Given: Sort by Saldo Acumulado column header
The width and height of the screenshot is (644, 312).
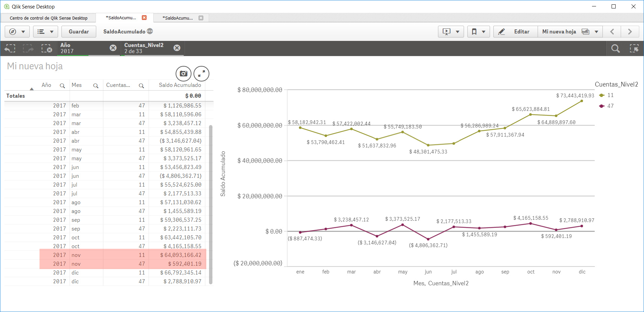Looking at the screenshot, I should click(180, 85).
